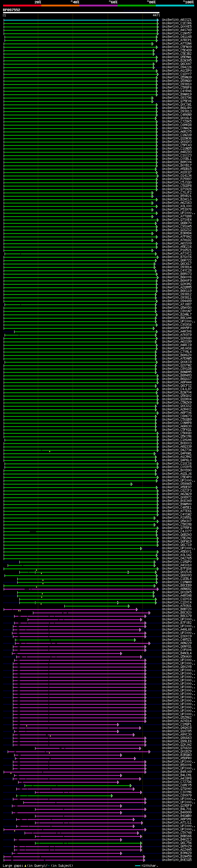197x868 pixels.
Task: Open the UniRef100_A8ISZ1 hit
Action: tap(177, 20)
